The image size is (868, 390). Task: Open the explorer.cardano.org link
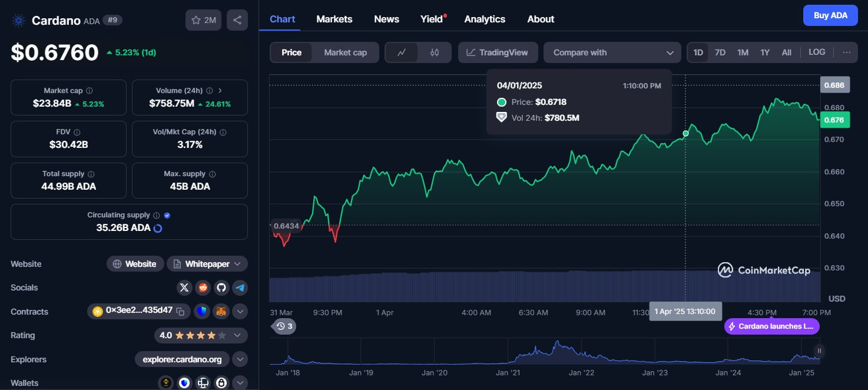(182, 359)
